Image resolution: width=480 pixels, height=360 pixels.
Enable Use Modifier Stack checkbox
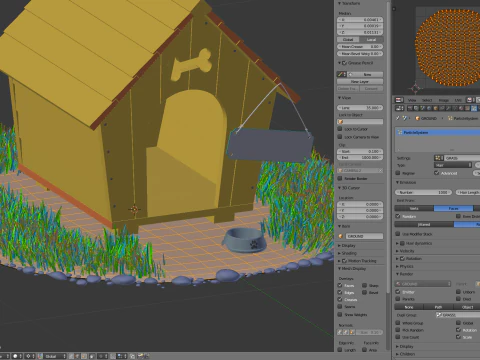398,234
